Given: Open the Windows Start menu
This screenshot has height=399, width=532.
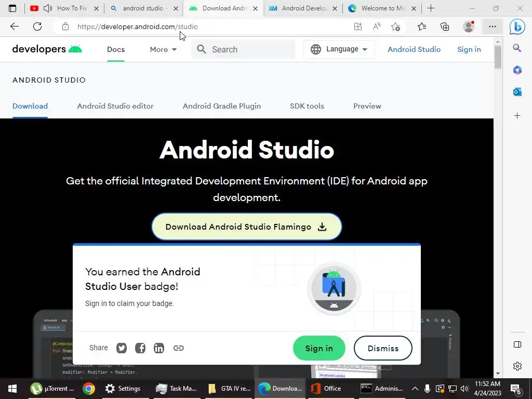Looking at the screenshot, I should click(12, 389).
